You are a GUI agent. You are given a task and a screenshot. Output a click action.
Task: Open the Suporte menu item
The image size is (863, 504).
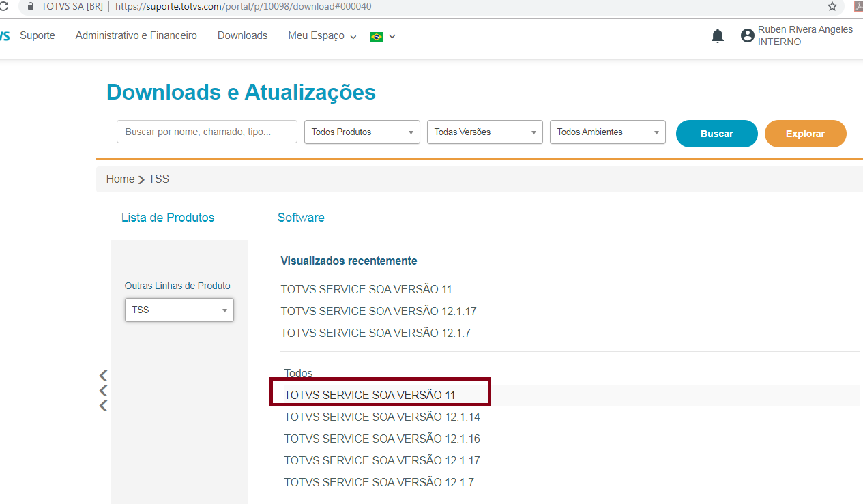pos(38,35)
